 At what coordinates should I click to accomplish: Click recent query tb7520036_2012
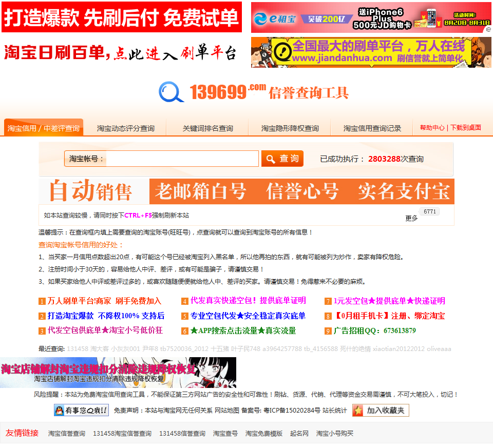point(184,349)
